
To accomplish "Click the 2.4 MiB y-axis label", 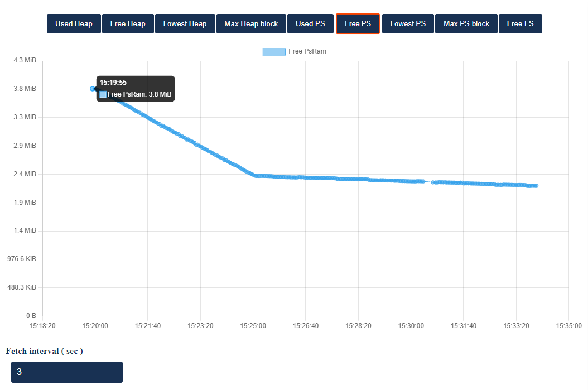I will tap(25, 174).
